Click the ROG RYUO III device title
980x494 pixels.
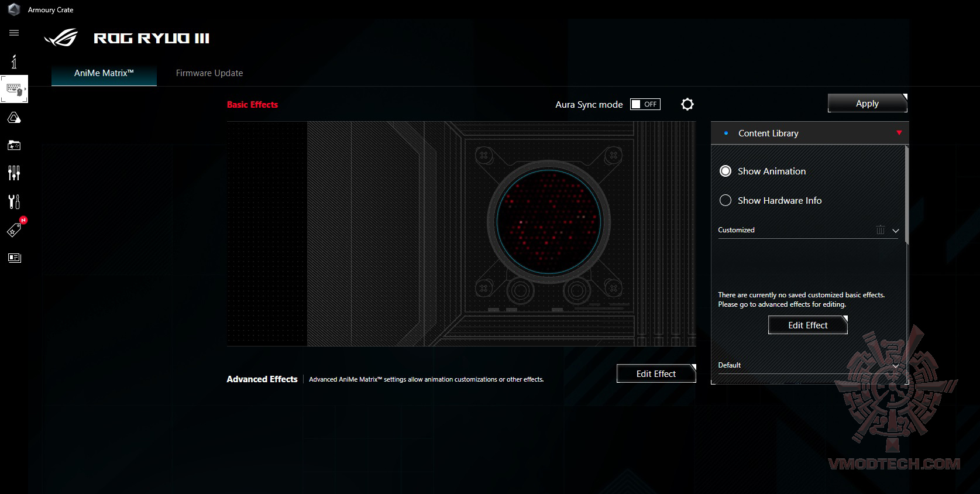point(152,39)
